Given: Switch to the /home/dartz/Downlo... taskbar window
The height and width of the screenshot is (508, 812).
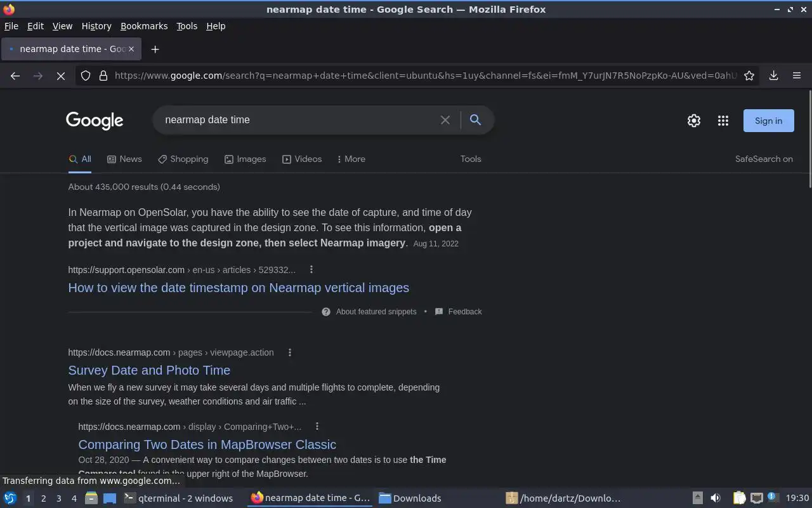Looking at the screenshot, I should coord(563,498).
